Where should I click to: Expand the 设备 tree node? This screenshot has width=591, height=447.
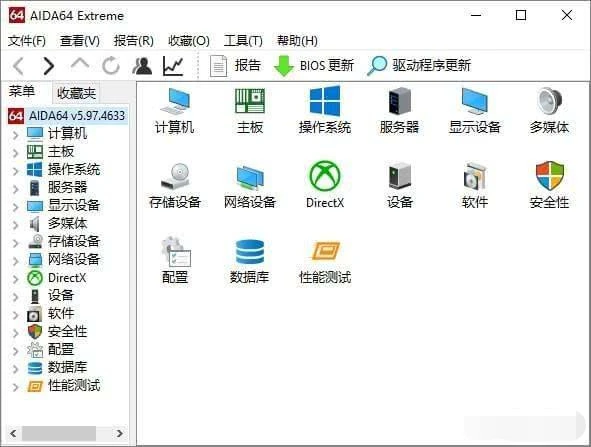pyautogui.click(x=15, y=297)
